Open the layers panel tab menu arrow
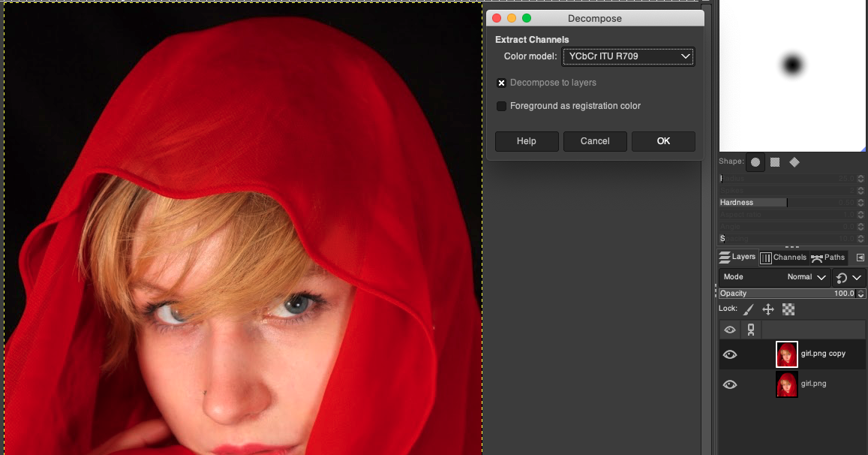Viewport: 868px width, 455px height. pyautogui.click(x=860, y=258)
